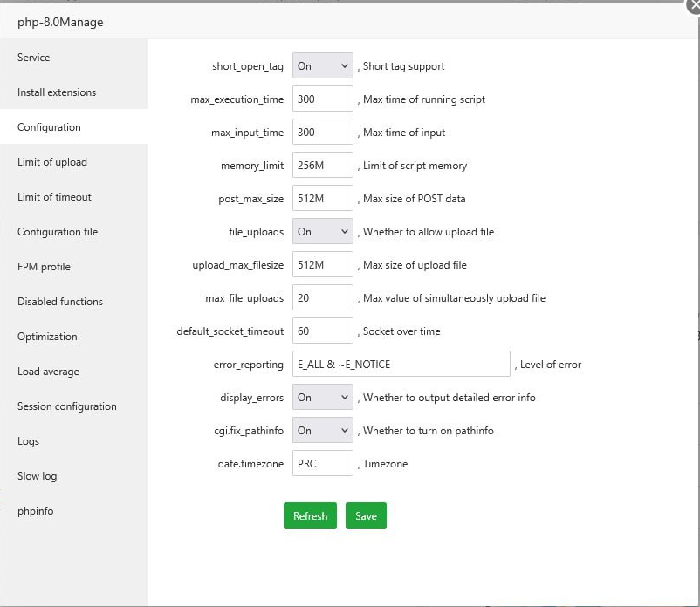Expand the file_uploads dropdown
Screen dimensions: 700x607
click(322, 232)
